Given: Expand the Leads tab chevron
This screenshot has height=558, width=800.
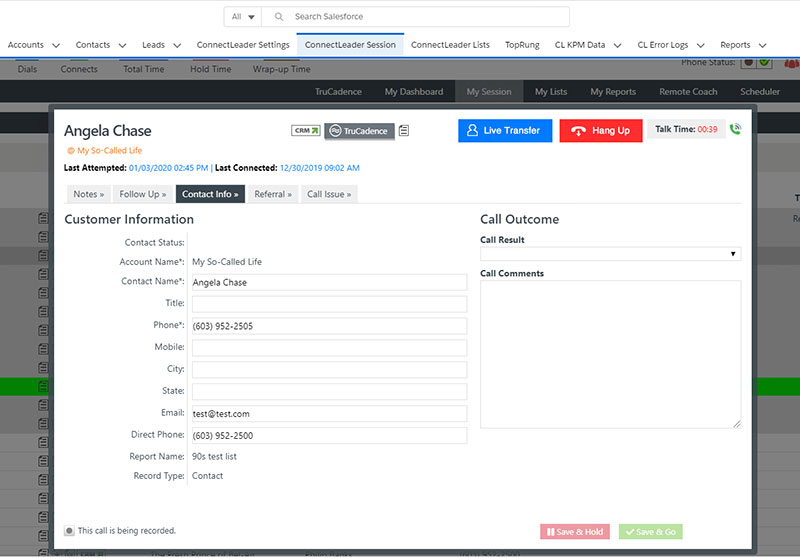Looking at the screenshot, I should (177, 45).
